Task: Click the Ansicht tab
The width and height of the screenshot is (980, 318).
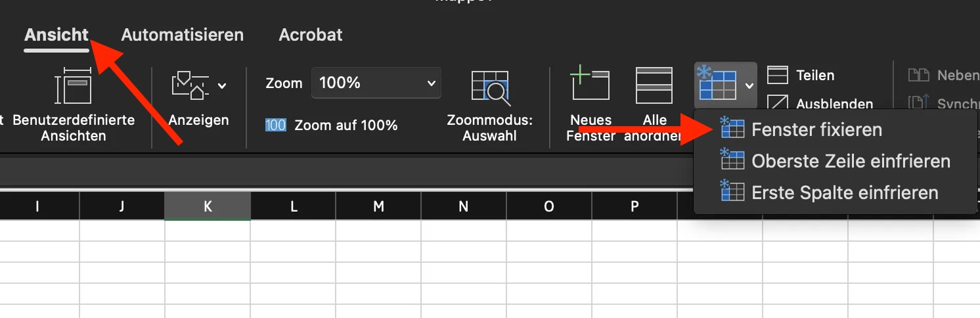Action: pos(56,35)
